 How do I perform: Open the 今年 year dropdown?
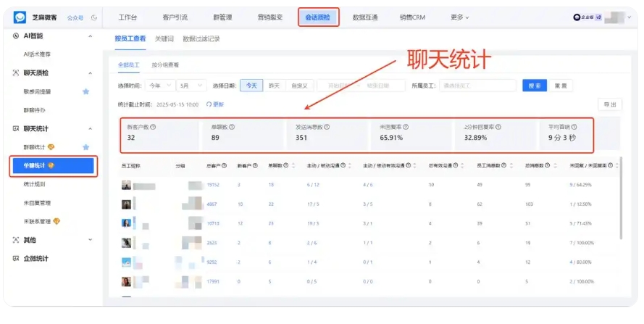(160, 86)
